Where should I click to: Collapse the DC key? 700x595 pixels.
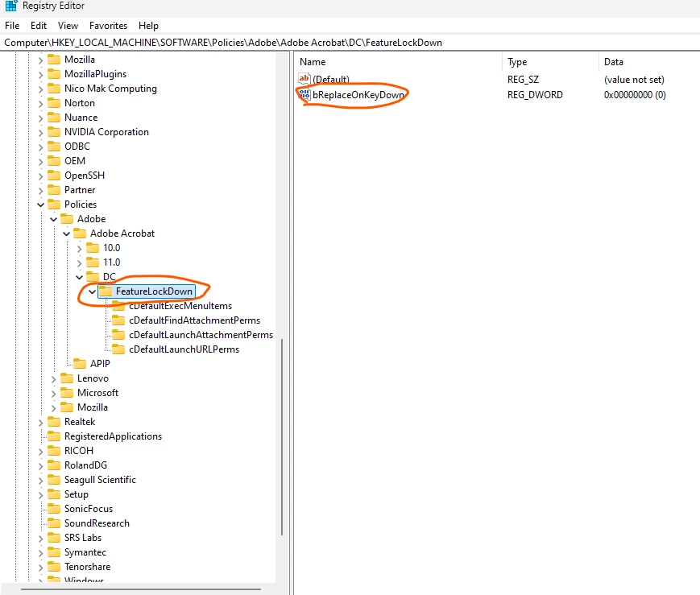coord(79,277)
